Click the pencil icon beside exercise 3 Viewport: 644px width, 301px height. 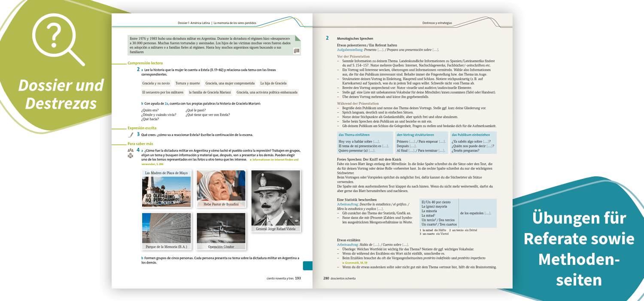131,135
